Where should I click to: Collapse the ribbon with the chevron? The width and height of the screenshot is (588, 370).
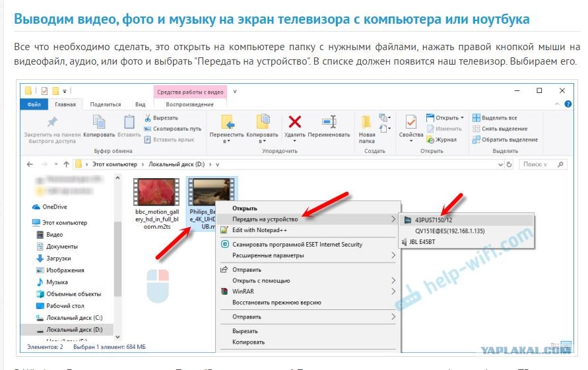coord(557,104)
